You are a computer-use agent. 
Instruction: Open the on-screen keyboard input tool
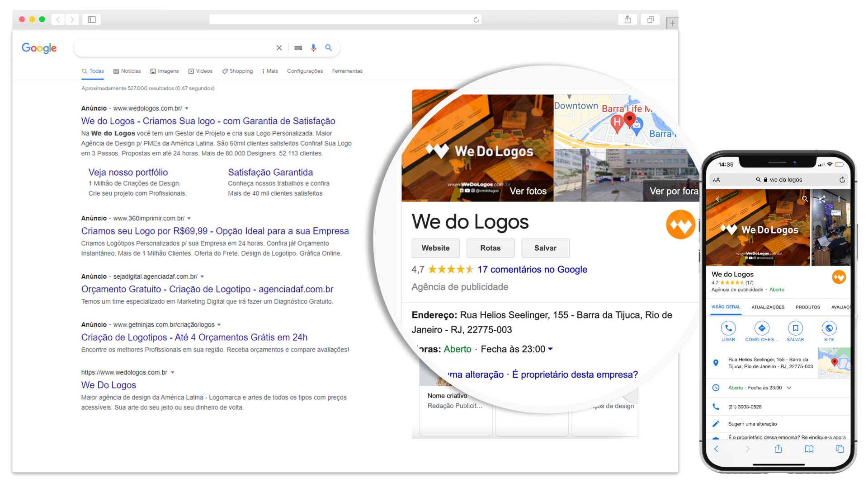click(298, 48)
